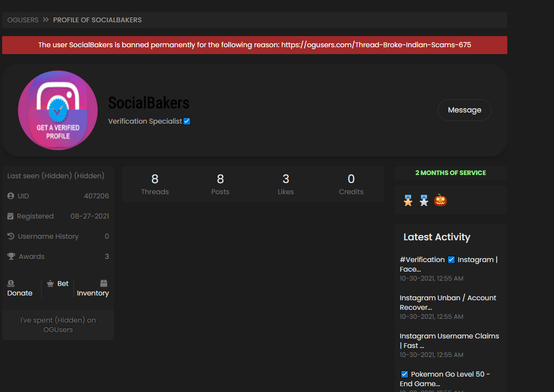Click the breadcrumb double-chevron separator icon

(46, 20)
